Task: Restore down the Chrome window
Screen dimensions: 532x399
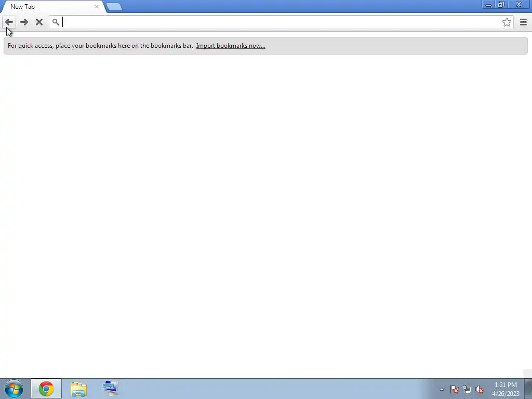Action: (x=501, y=5)
